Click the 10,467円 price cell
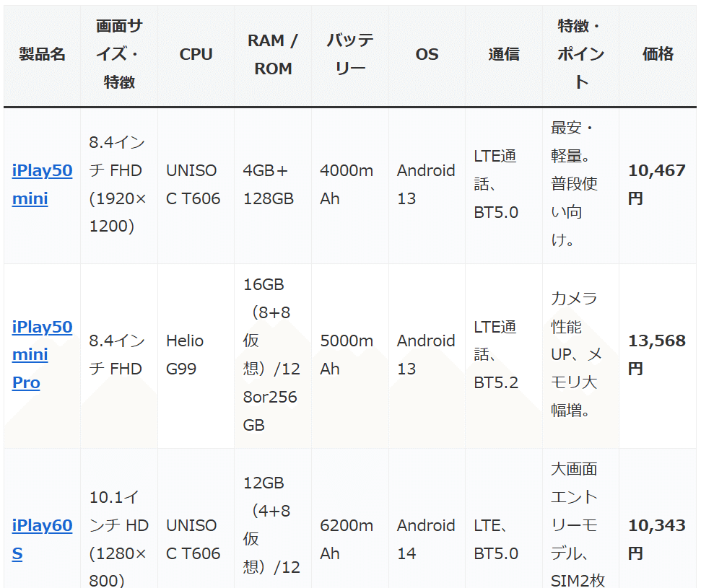 click(x=657, y=185)
